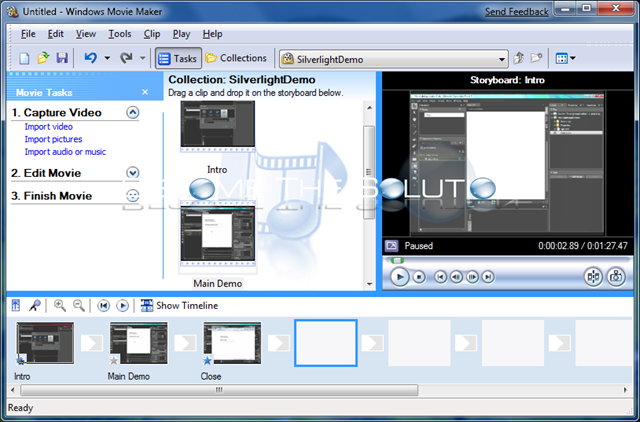Open the redo history dropdown arrow
The width and height of the screenshot is (640, 422).
click(142, 58)
